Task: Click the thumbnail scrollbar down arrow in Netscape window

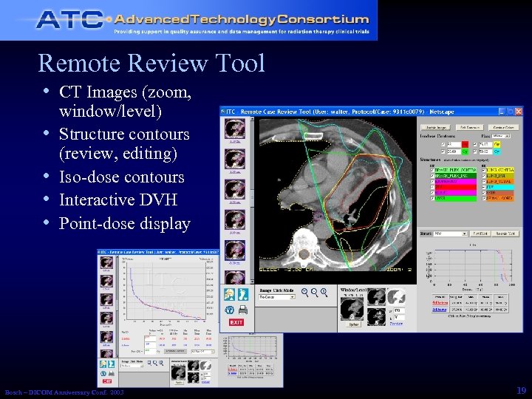Action: pyautogui.click(x=252, y=282)
